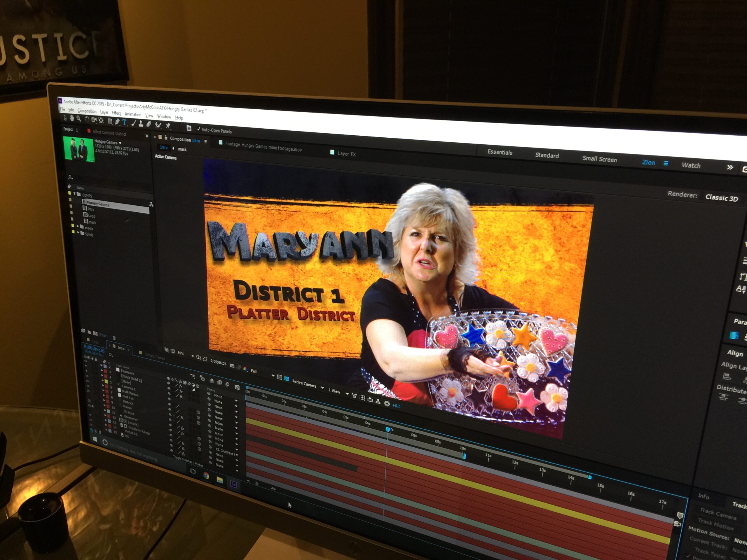Select the Puppet Pin tool
The width and height of the screenshot is (747, 560).
click(168, 126)
